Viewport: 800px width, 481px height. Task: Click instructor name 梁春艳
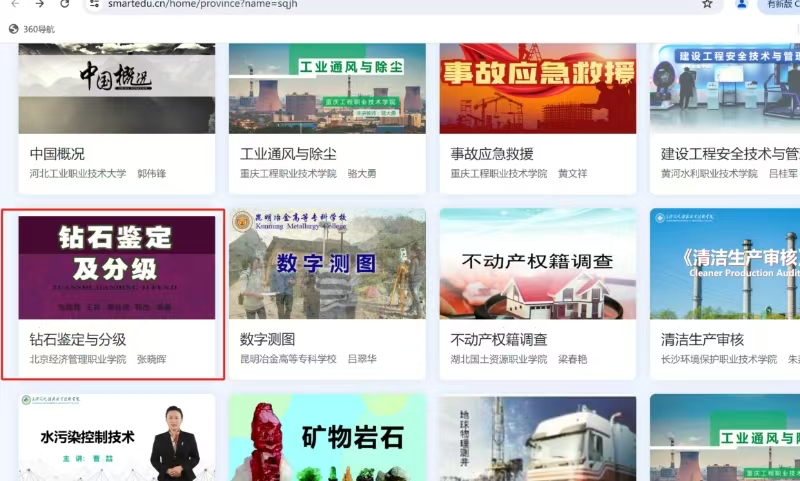tap(572, 359)
